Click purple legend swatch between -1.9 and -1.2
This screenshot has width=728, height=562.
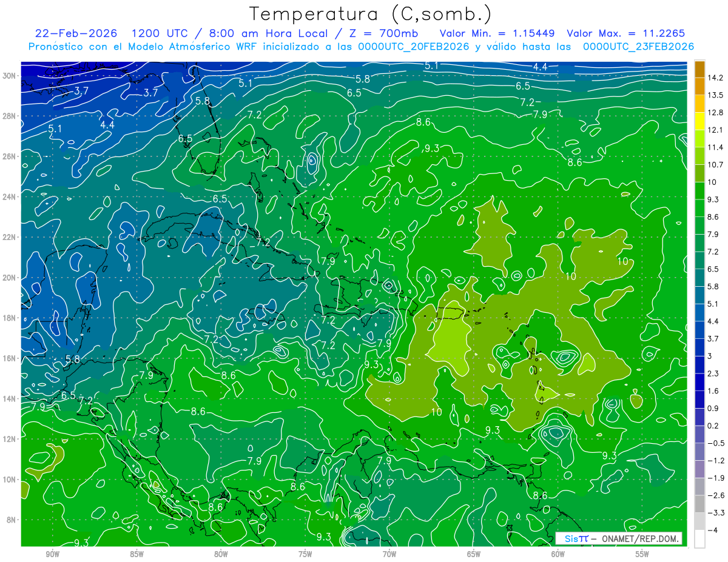(x=699, y=469)
